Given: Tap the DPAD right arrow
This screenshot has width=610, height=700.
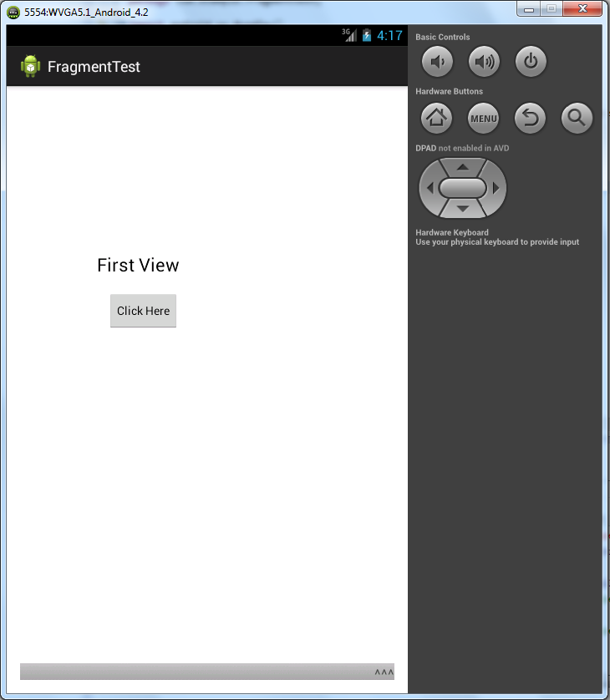Looking at the screenshot, I should coord(496,188).
